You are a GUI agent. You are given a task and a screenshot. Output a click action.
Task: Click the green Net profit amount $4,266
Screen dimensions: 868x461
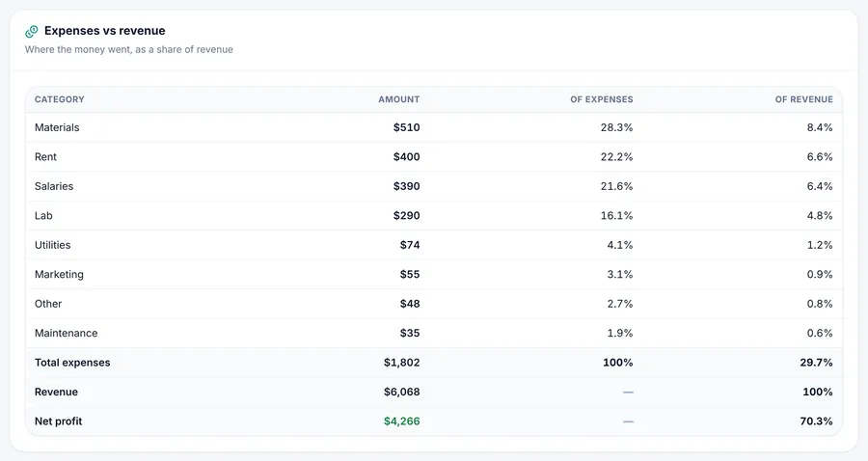click(x=401, y=420)
